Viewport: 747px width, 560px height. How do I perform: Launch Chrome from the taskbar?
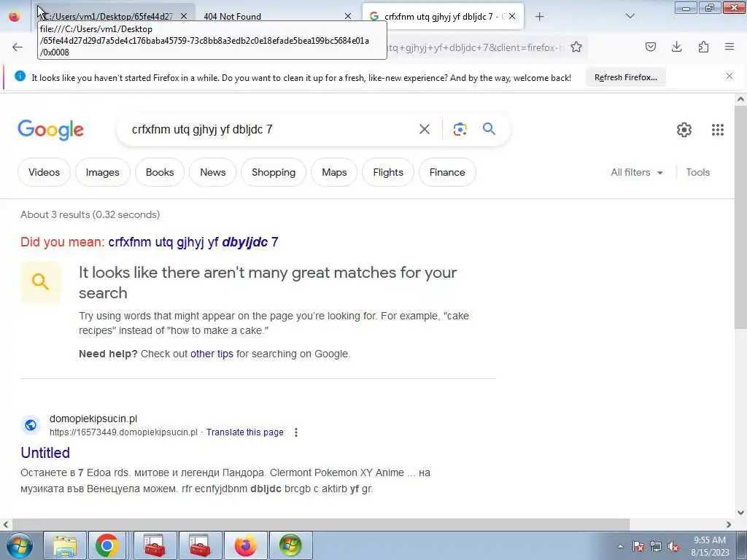coord(107,545)
